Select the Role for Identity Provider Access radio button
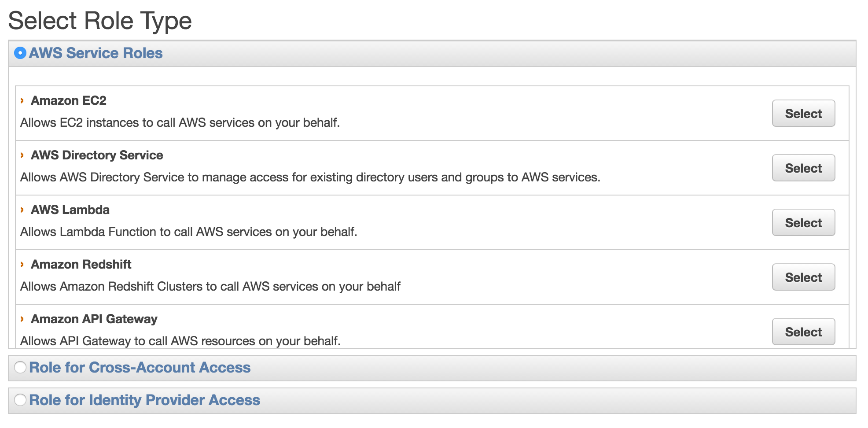 point(20,400)
